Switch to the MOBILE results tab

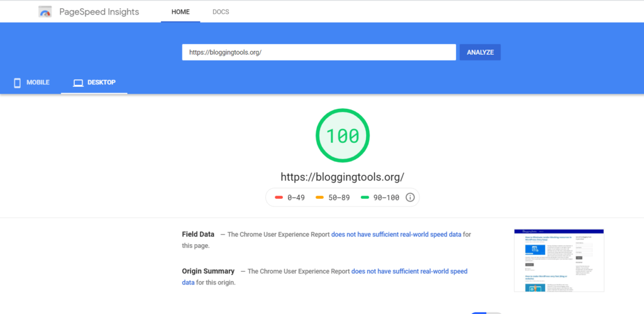point(31,82)
